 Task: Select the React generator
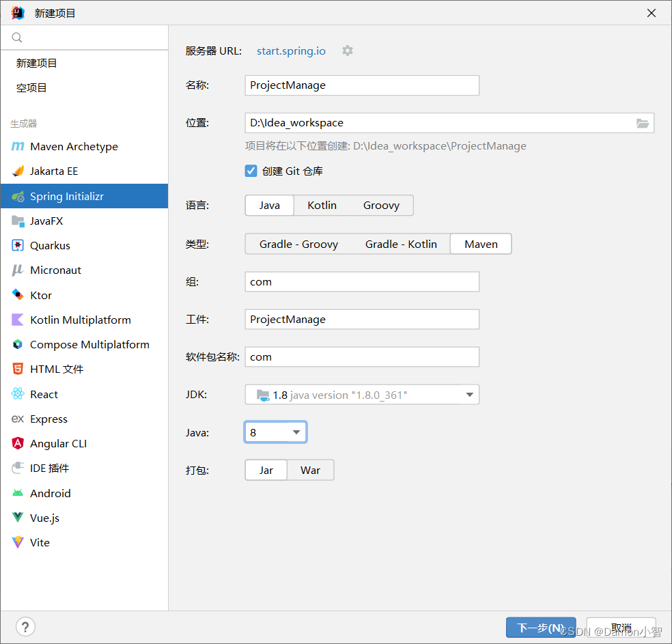[44, 394]
